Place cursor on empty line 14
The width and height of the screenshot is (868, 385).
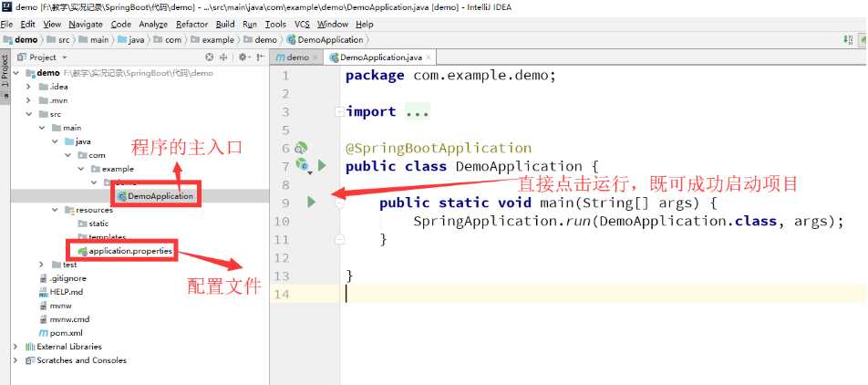[604, 294]
